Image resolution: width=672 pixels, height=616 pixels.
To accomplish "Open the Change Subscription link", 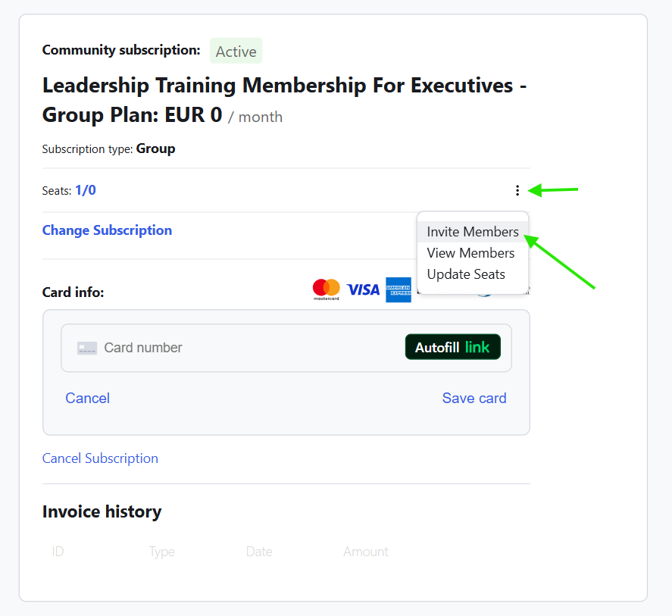I will pos(107,230).
